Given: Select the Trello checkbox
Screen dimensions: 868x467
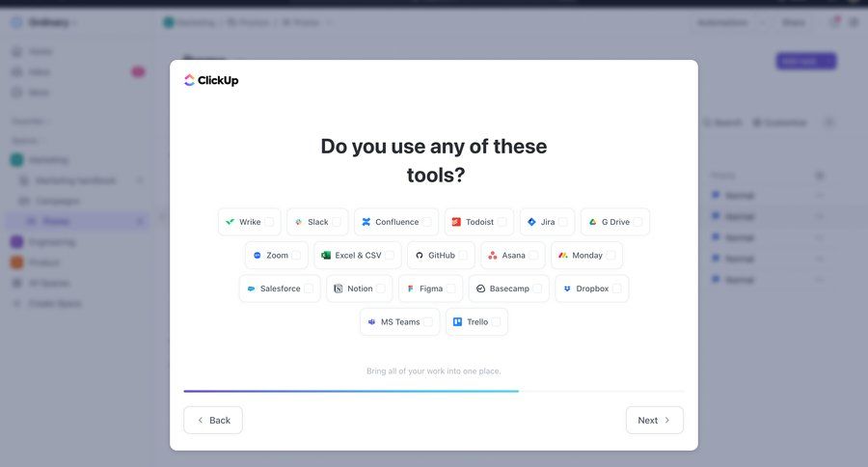Looking at the screenshot, I should tap(496, 322).
